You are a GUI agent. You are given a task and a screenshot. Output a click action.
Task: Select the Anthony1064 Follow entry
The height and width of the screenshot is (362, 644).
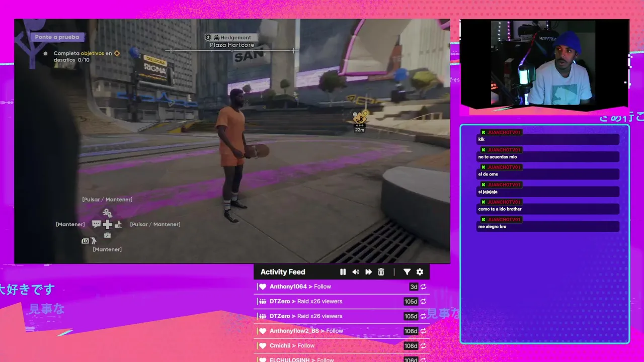click(x=342, y=287)
